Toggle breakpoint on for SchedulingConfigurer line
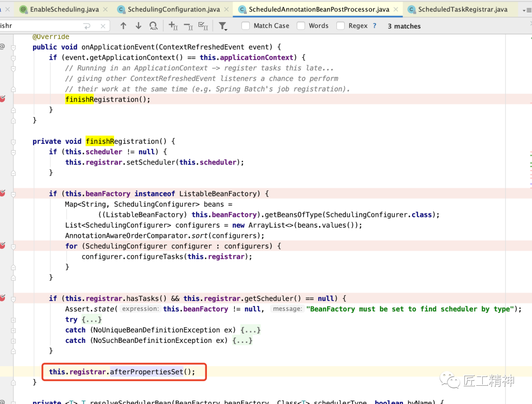This screenshot has height=404, width=532. click(3, 245)
